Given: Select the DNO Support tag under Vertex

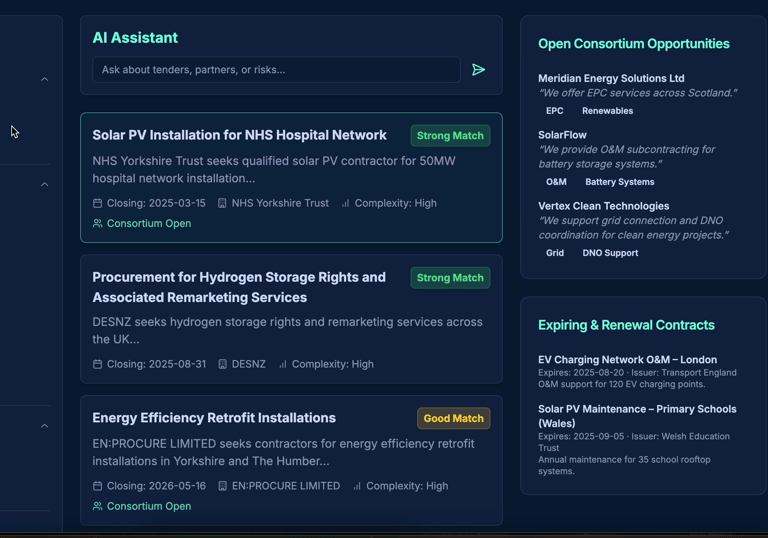Looking at the screenshot, I should tap(610, 253).
